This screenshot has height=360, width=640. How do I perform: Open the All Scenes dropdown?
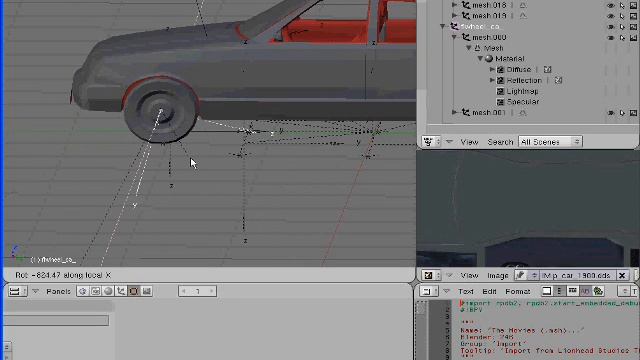(x=550, y=142)
